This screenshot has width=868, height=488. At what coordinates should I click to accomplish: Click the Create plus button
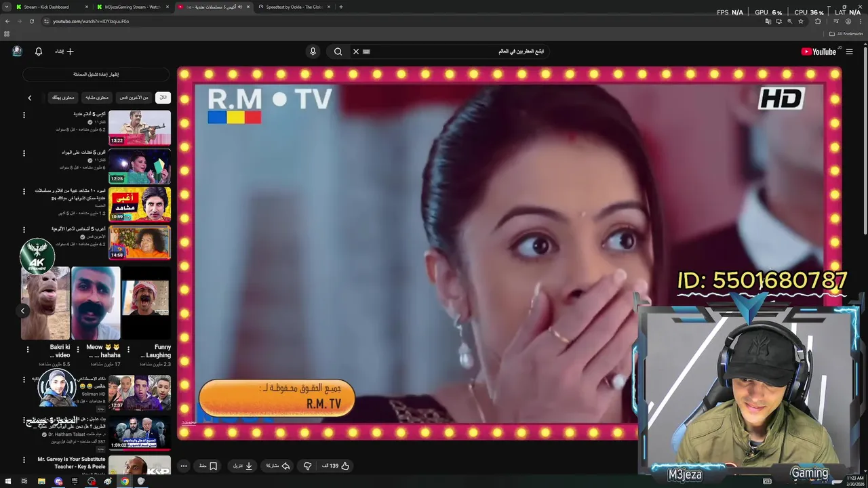64,52
